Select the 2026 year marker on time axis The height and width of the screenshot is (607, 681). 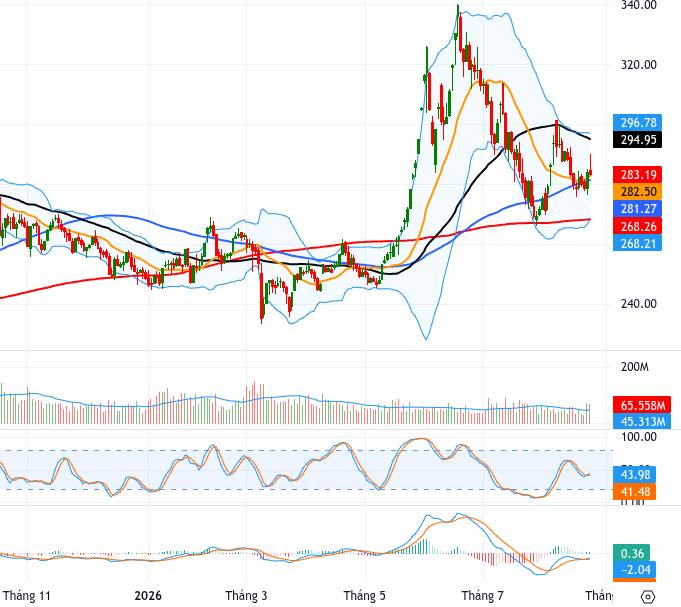coord(148,595)
